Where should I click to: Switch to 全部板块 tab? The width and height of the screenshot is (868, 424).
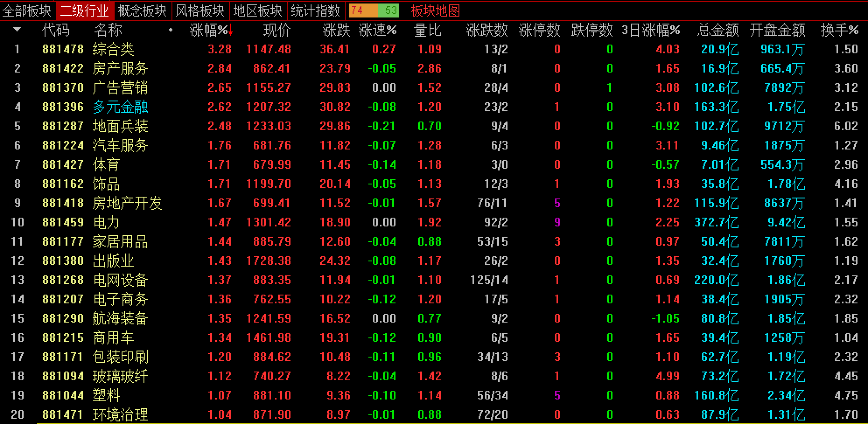tap(28, 10)
